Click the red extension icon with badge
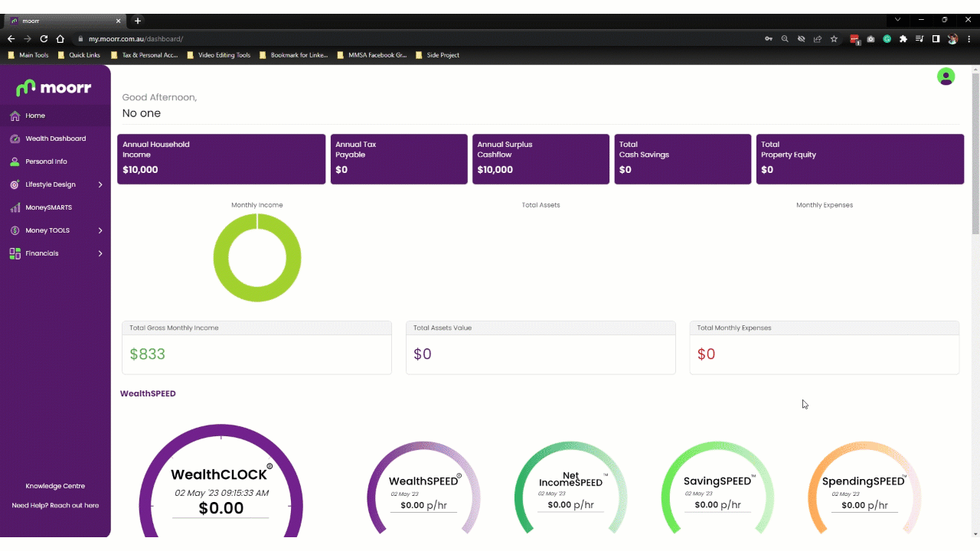Viewport: 980px width, 551px height. click(x=855, y=39)
